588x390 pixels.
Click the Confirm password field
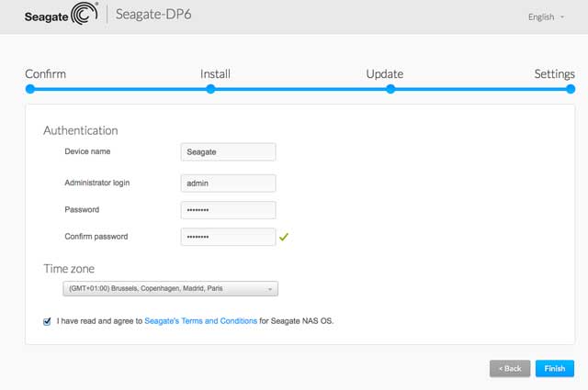[228, 237]
